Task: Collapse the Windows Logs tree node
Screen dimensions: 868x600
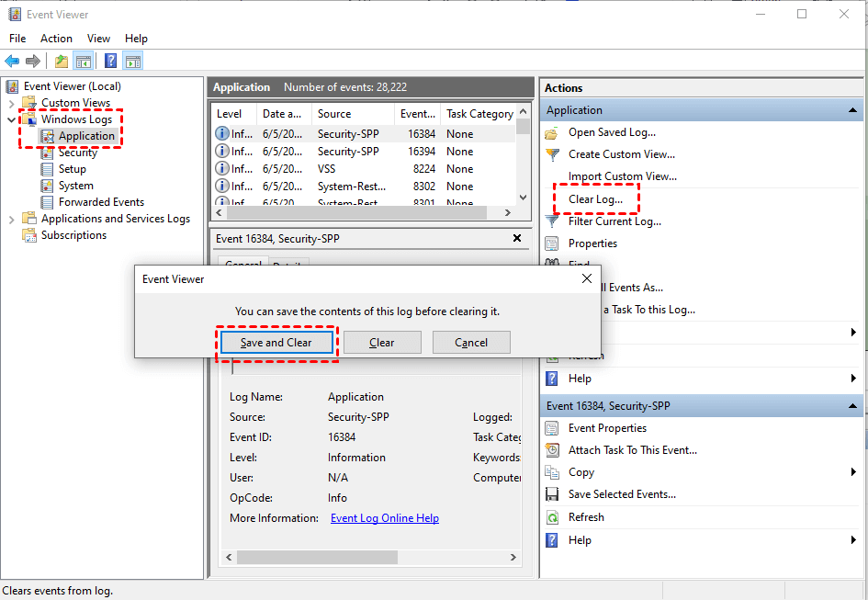Action: [11, 119]
